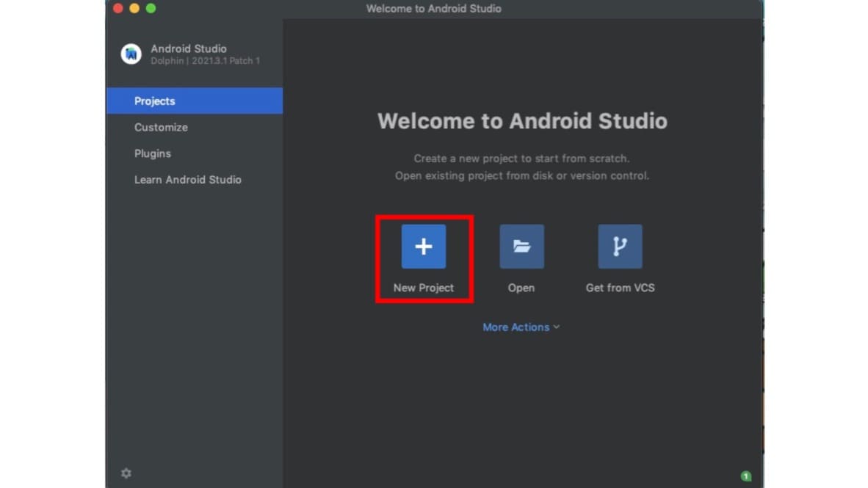Click the Open project folder icon
868x488 pixels.
coord(521,247)
